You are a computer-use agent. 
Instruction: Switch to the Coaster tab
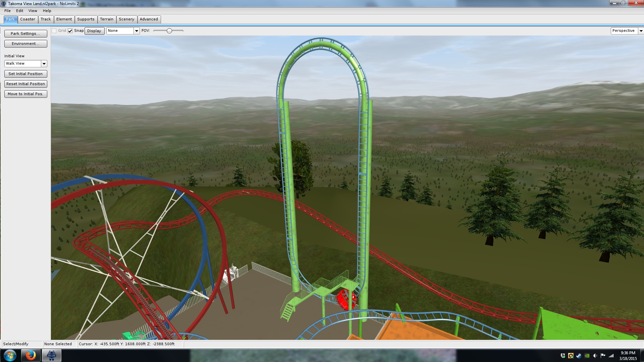(28, 19)
